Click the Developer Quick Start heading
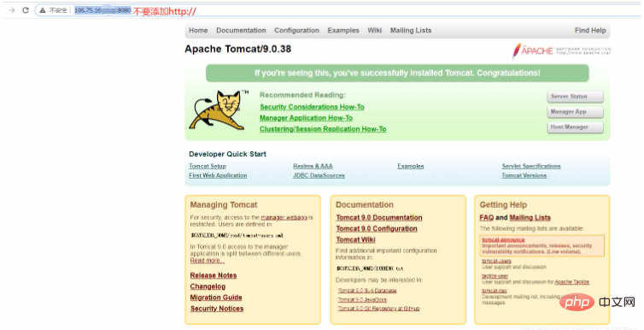644x330 pixels. point(227,154)
